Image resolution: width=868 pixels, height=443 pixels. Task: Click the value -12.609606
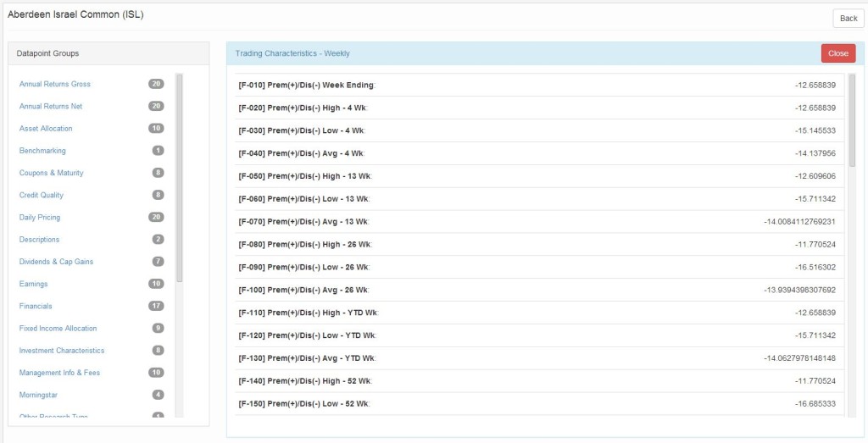point(815,176)
